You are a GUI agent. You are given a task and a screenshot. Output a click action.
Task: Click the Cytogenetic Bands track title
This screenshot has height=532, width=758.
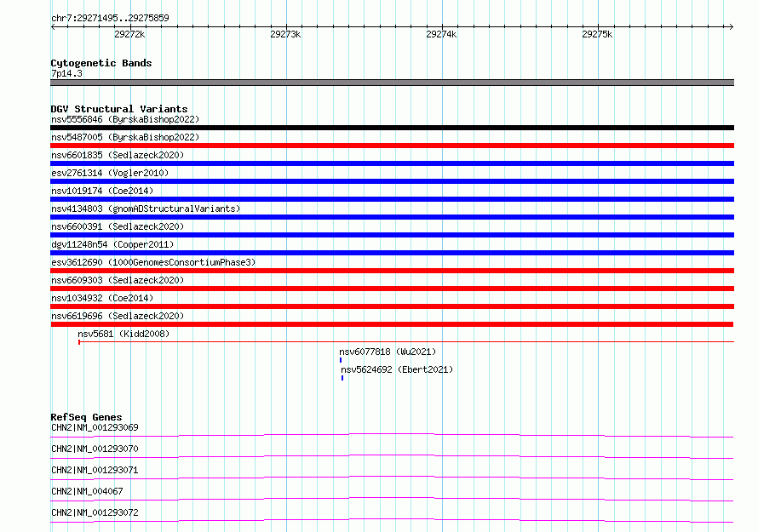pos(101,63)
